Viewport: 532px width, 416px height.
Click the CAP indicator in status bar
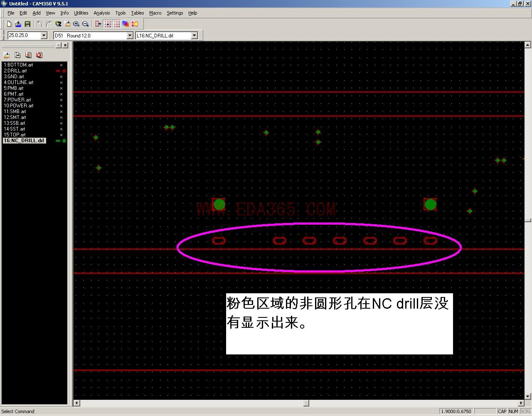point(502,411)
